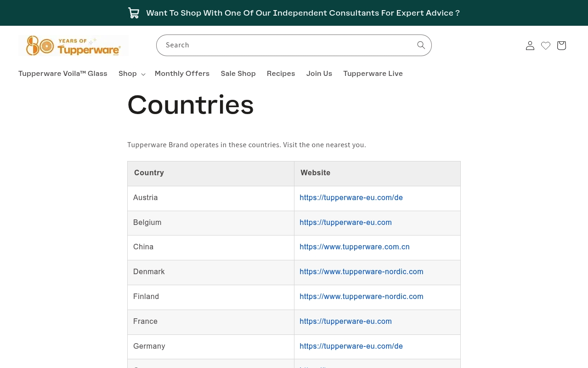
Task: Click the France country cell
Action: click(211, 322)
